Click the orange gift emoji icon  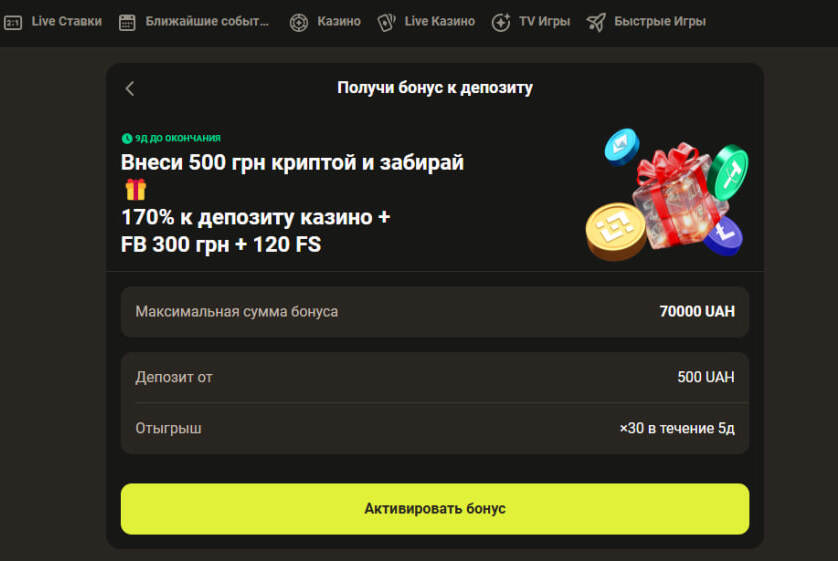click(136, 190)
